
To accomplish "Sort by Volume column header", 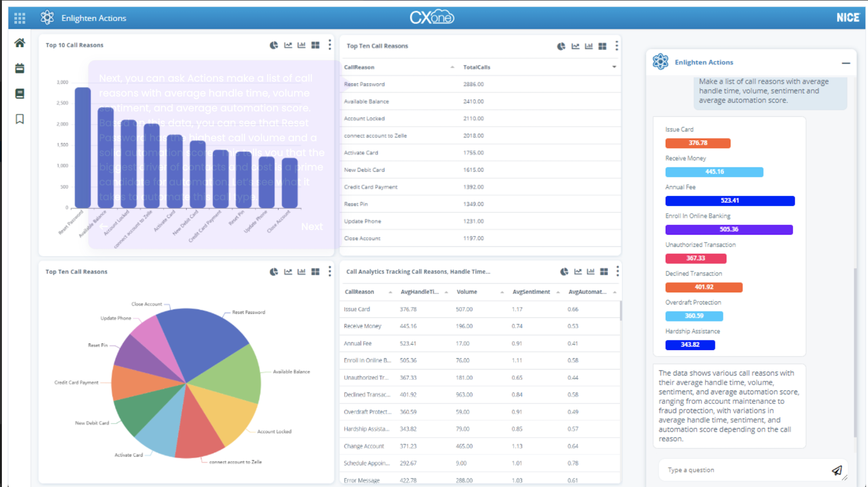I will tap(467, 292).
